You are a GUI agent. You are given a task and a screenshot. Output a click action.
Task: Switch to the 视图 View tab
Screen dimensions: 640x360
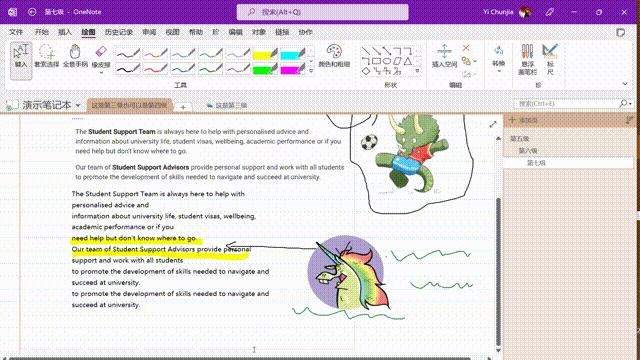point(172,32)
